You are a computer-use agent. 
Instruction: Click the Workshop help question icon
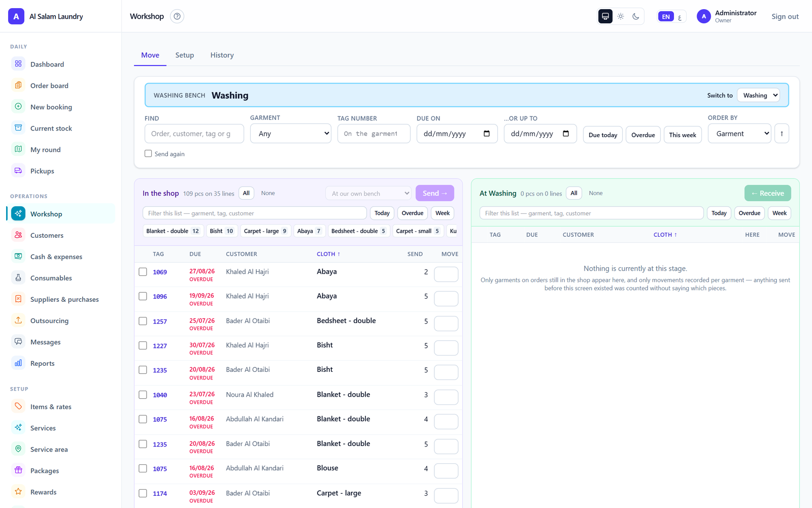177,16
